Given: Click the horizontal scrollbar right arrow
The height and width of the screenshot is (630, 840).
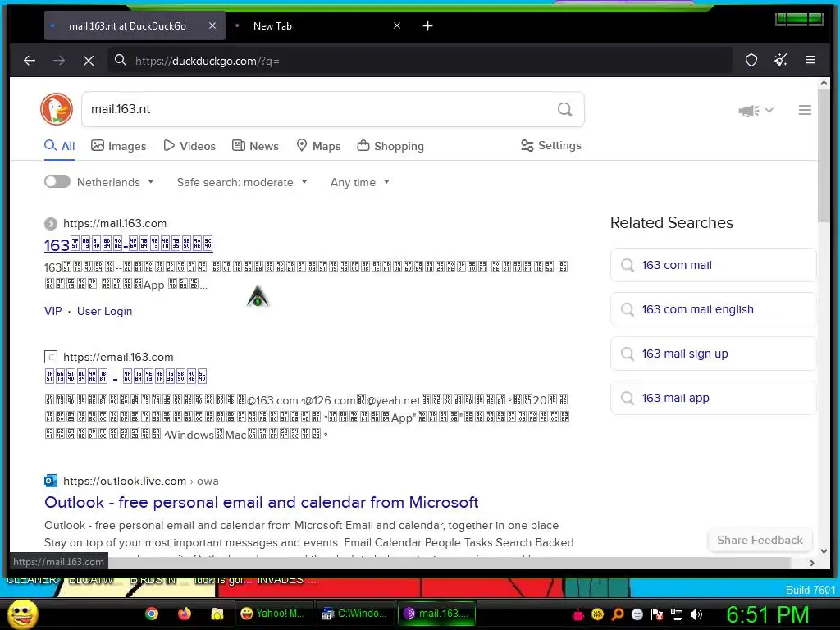Looking at the screenshot, I should coord(812,563).
